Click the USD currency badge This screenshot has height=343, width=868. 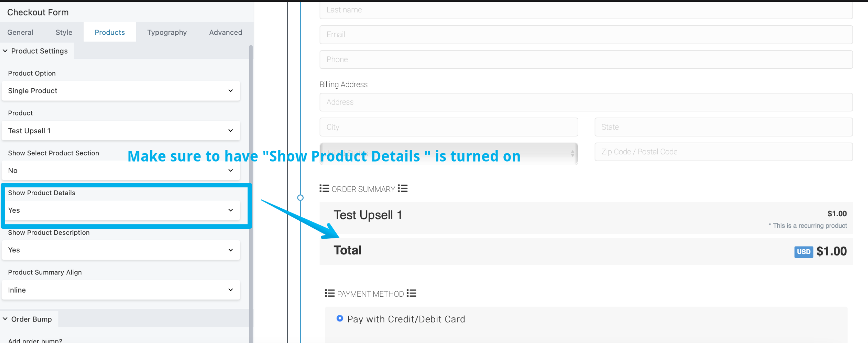tap(803, 252)
